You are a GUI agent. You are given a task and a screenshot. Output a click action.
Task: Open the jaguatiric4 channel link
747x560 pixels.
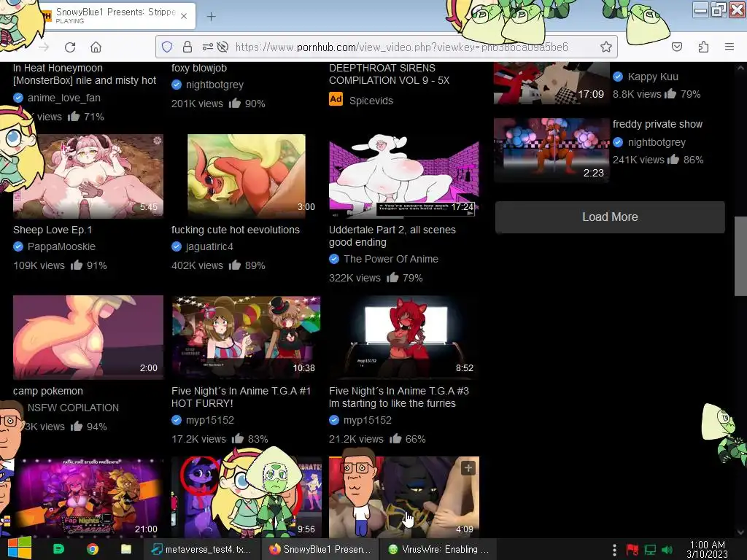point(209,246)
